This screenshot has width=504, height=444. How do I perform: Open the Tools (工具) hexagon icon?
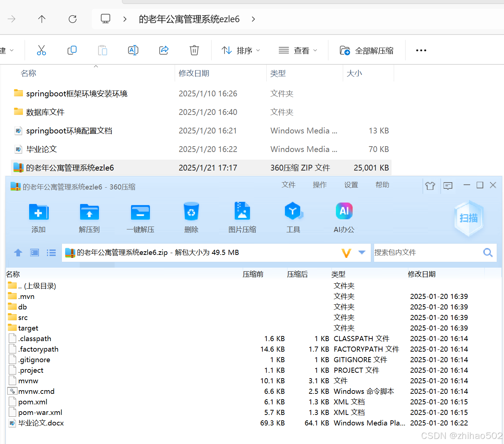coord(293,211)
